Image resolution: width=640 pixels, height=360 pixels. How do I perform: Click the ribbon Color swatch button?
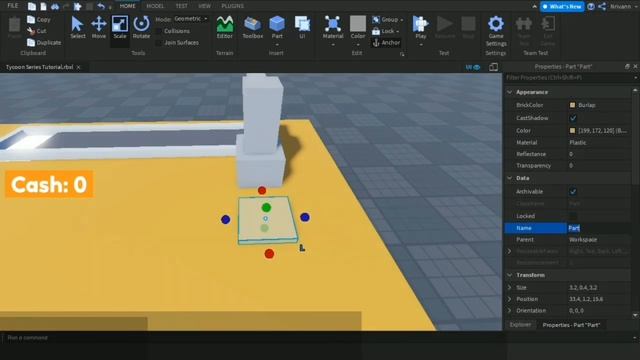point(358,24)
